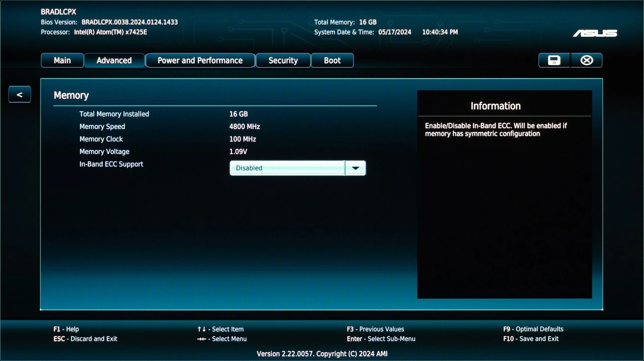Click the Memory Voltage label
This screenshot has height=361, width=644.
pyautogui.click(x=104, y=152)
